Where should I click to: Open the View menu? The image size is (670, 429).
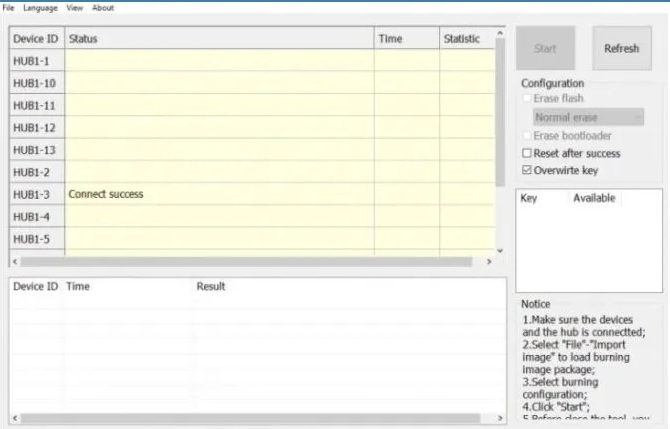pyautogui.click(x=74, y=8)
